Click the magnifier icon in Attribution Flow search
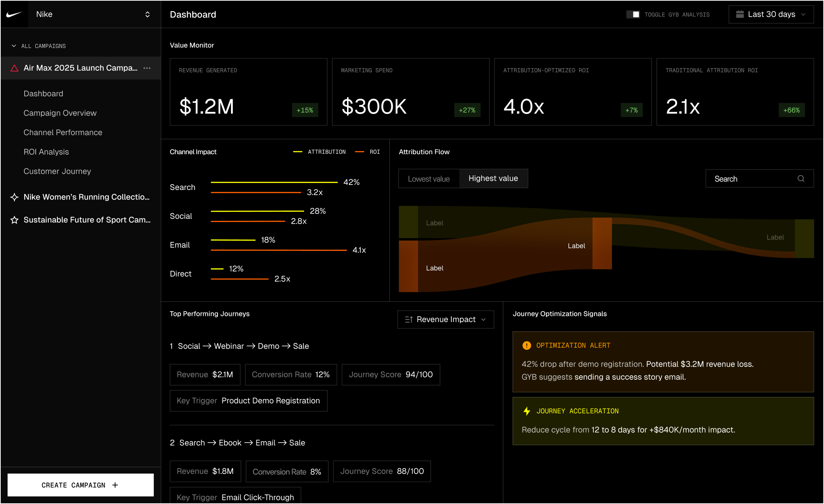The image size is (824, 504). click(x=801, y=178)
